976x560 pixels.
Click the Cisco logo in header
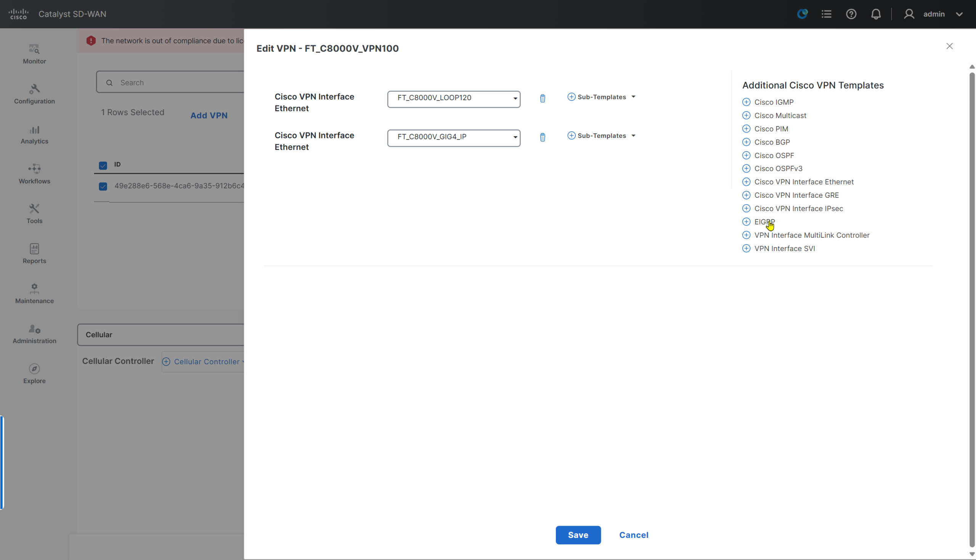(x=18, y=14)
